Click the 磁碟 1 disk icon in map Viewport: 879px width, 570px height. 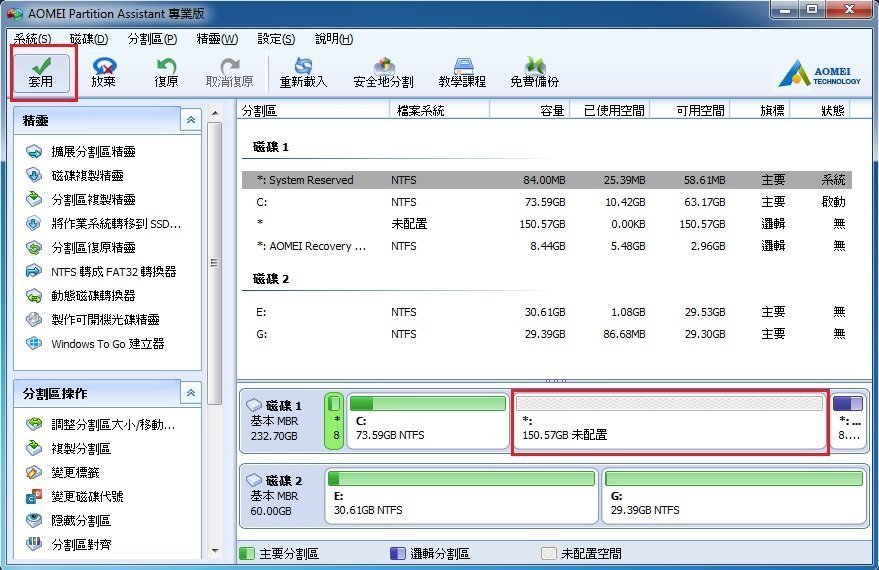(254, 405)
